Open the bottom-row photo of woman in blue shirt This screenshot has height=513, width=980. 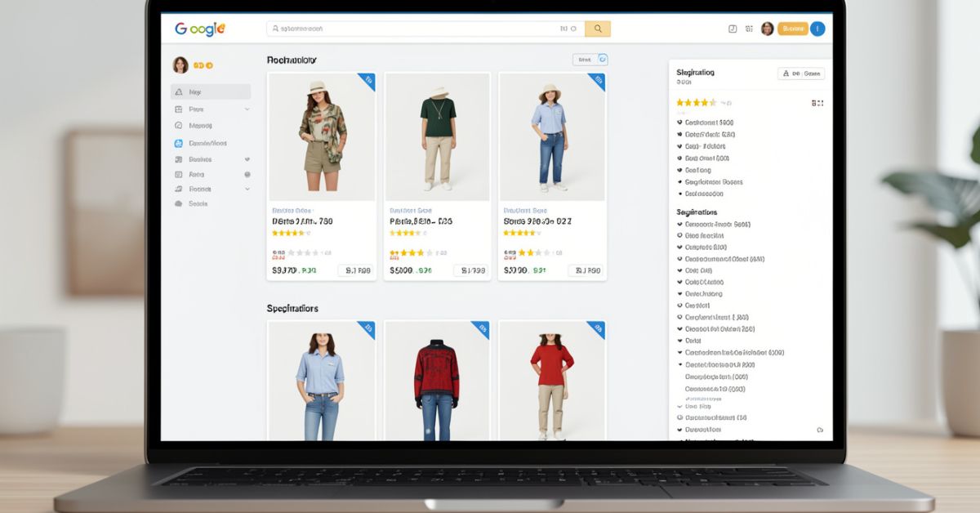[321, 381]
